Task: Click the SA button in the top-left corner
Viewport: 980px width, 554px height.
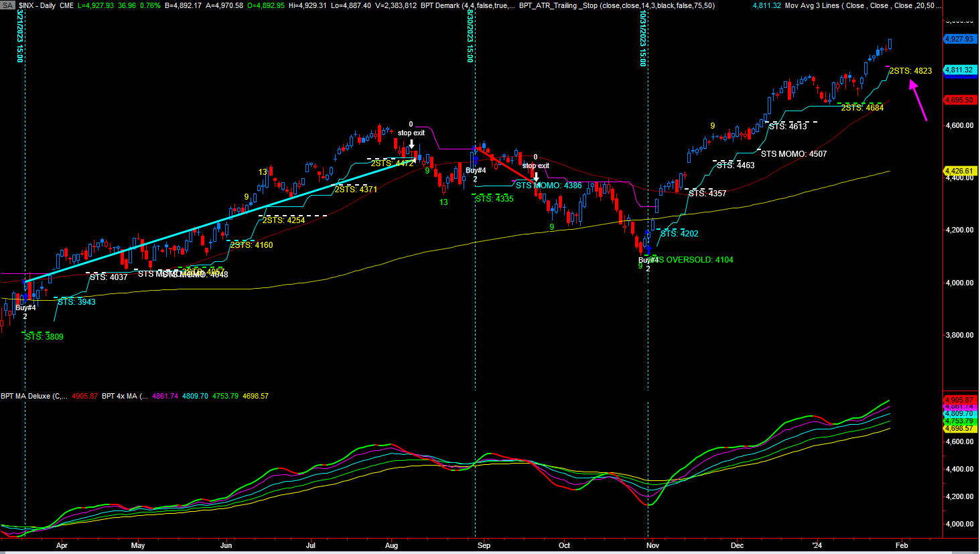Action: [x=7, y=5]
